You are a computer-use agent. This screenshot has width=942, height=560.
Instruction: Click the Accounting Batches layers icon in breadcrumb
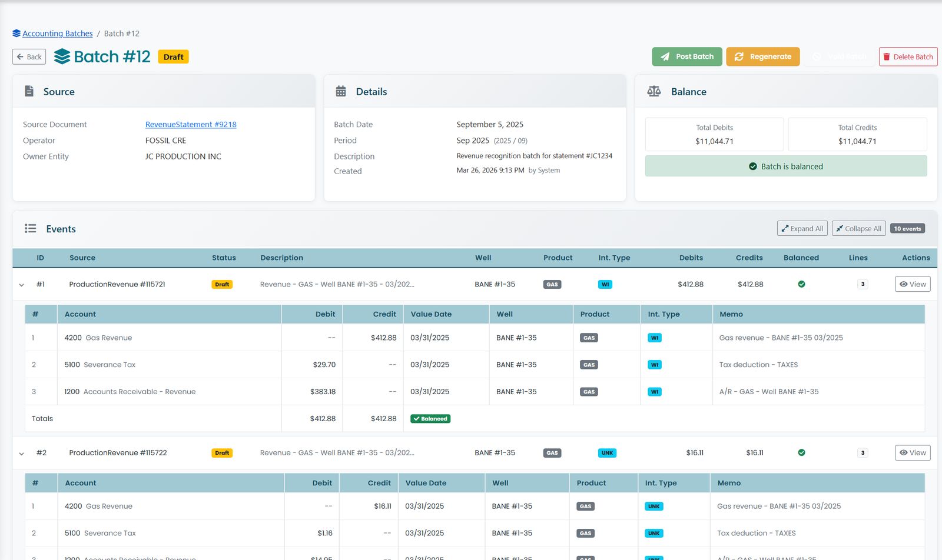(x=16, y=34)
